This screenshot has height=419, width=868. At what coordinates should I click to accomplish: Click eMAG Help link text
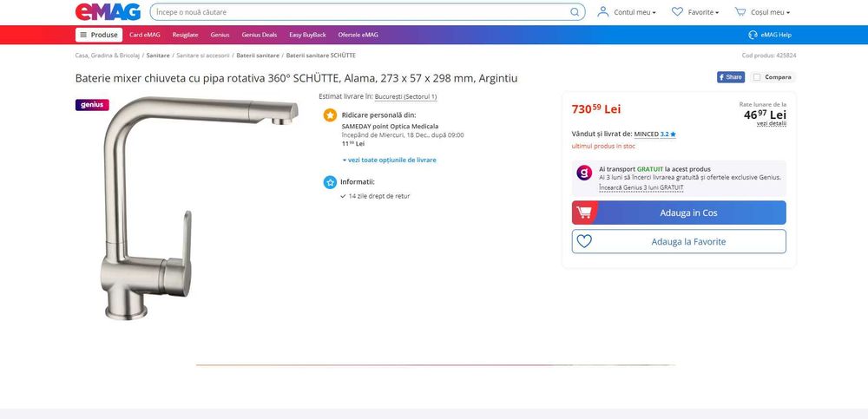tap(776, 35)
